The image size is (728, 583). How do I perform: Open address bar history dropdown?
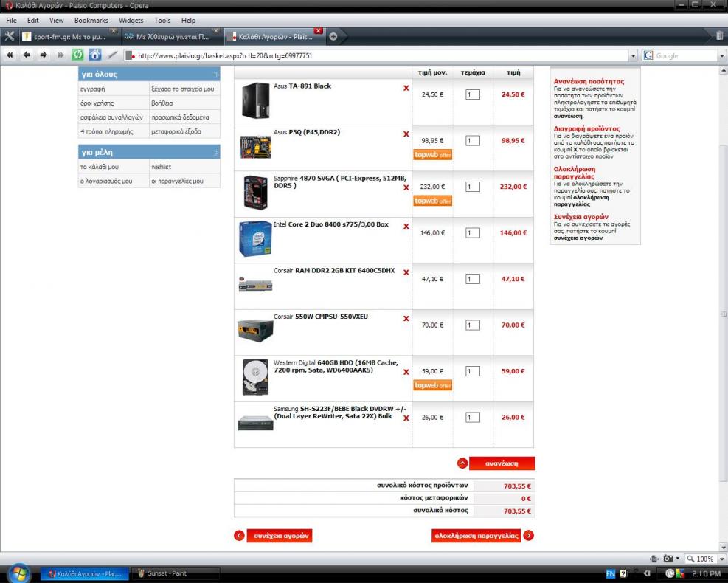633,56
